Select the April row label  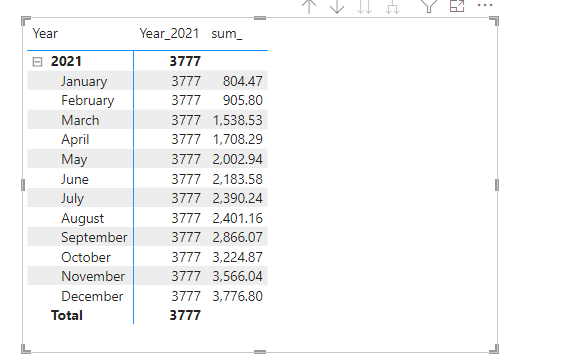[x=75, y=140]
